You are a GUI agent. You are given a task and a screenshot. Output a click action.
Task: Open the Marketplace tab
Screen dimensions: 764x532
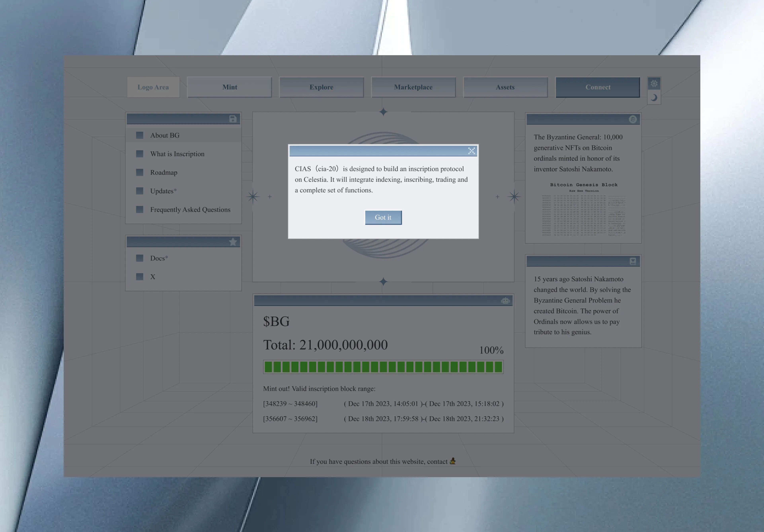coord(413,87)
